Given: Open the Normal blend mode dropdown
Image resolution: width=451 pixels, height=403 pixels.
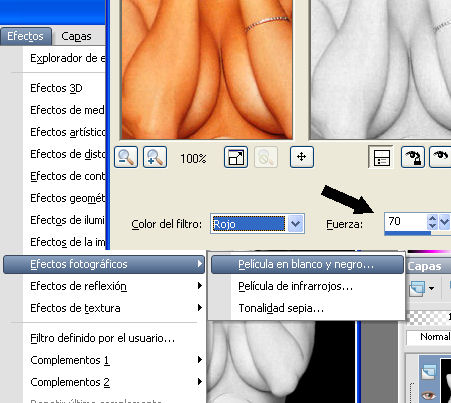Looking at the screenshot, I should click(429, 337).
